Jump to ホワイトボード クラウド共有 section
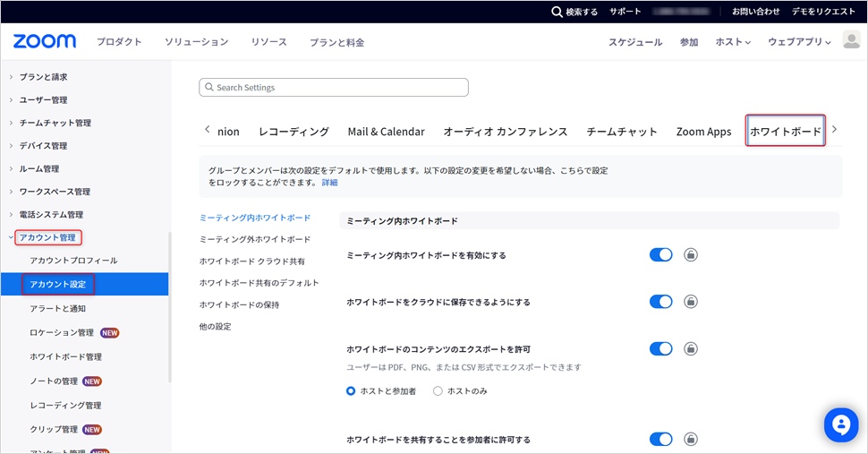The height and width of the screenshot is (454, 868). [x=251, y=261]
